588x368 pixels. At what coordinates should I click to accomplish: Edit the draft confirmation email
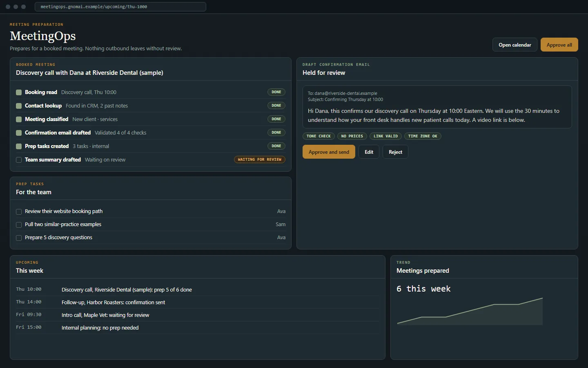(369, 152)
